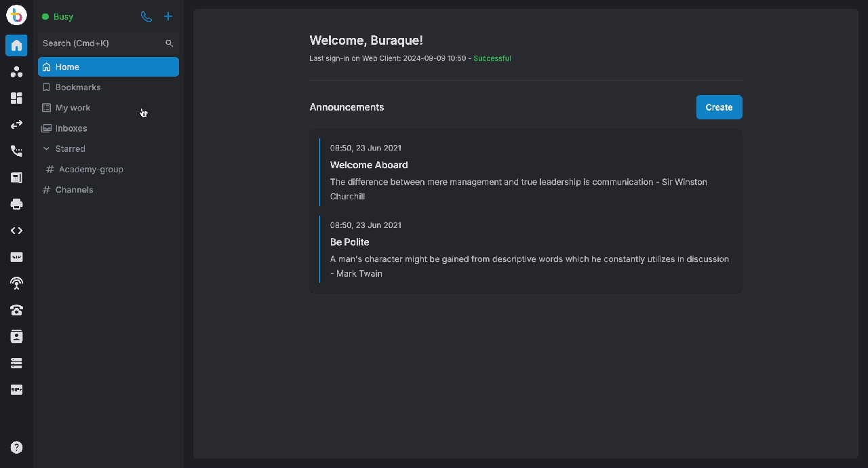
Task: Go to Inboxes in the sidebar
Action: pos(71,128)
